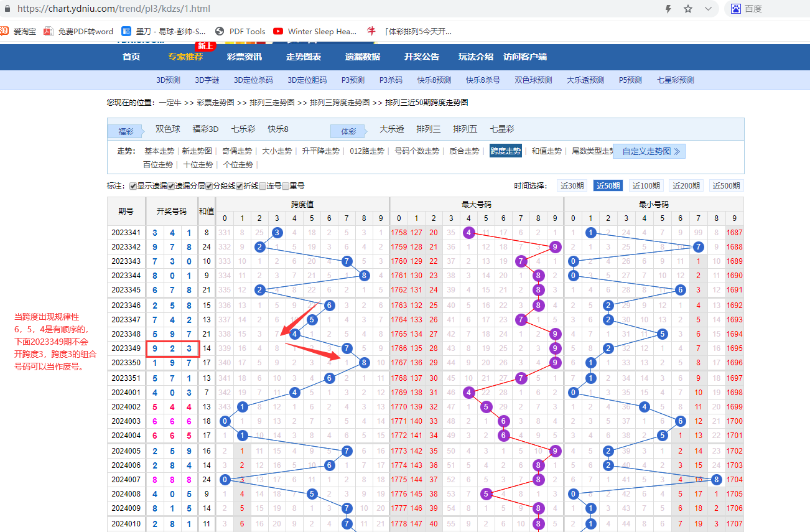This screenshot has width=810, height=532.
Task: Open the address bar dropdown arrow
Action: 708,9
